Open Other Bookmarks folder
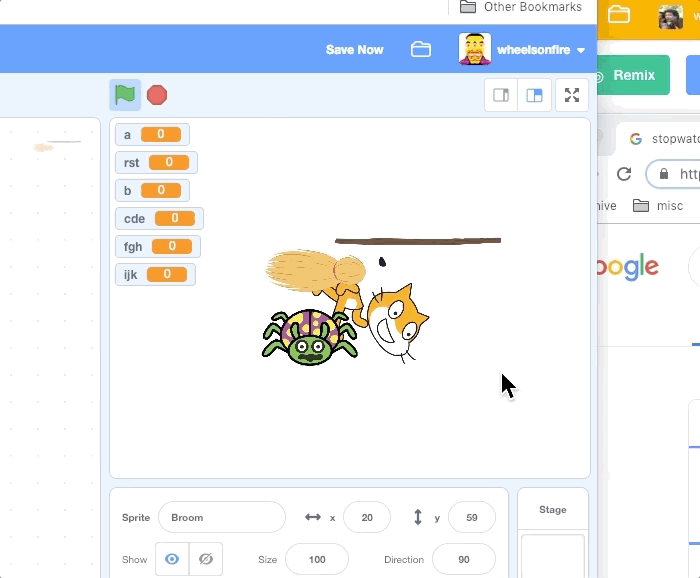This screenshot has width=700, height=578. (x=521, y=7)
